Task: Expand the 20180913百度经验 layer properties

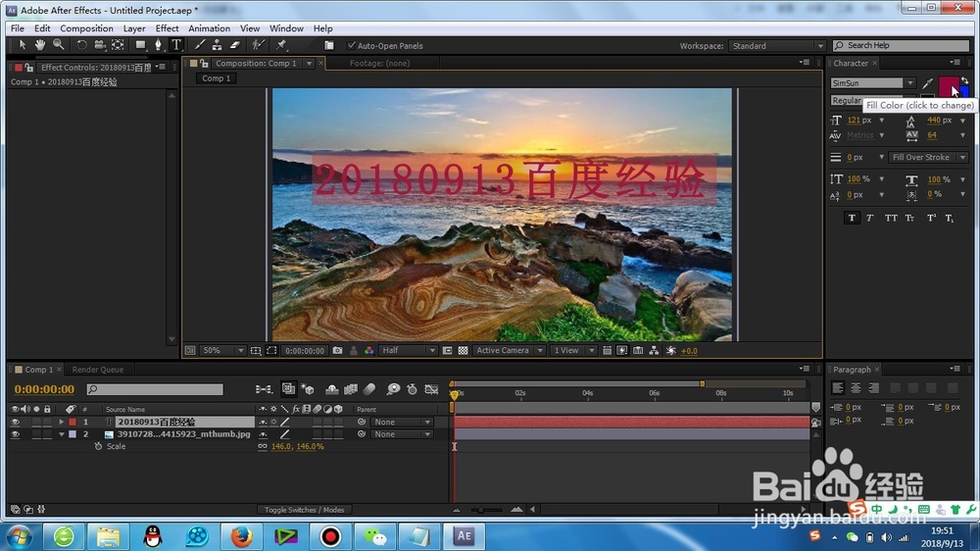Action: [61, 423]
